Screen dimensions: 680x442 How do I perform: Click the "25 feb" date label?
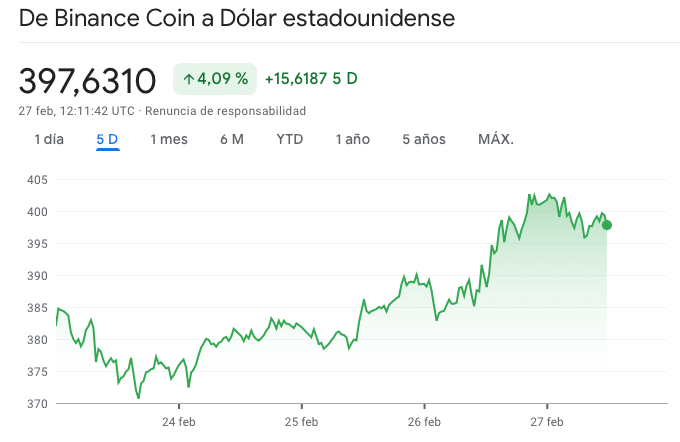302,421
